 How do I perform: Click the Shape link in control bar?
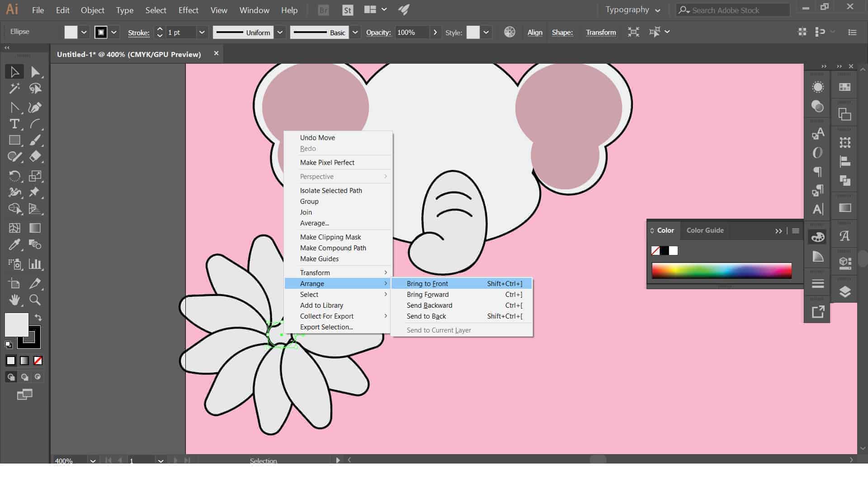point(562,33)
